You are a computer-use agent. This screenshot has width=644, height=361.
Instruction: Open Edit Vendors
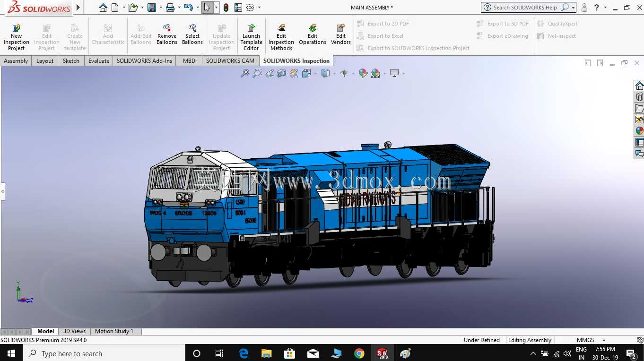[341, 34]
